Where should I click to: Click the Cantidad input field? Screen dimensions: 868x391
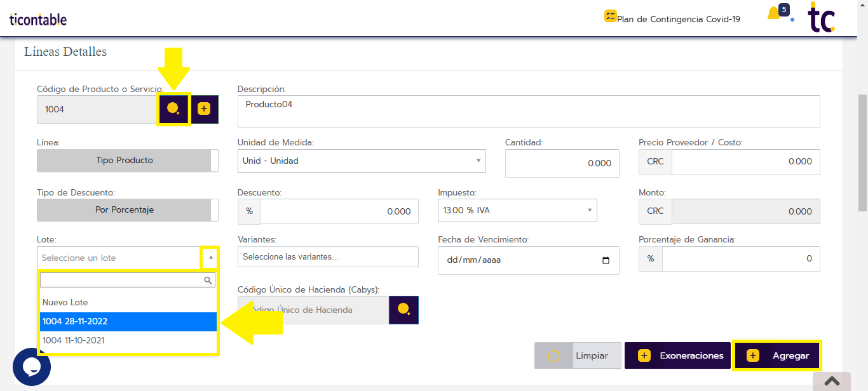tap(562, 163)
